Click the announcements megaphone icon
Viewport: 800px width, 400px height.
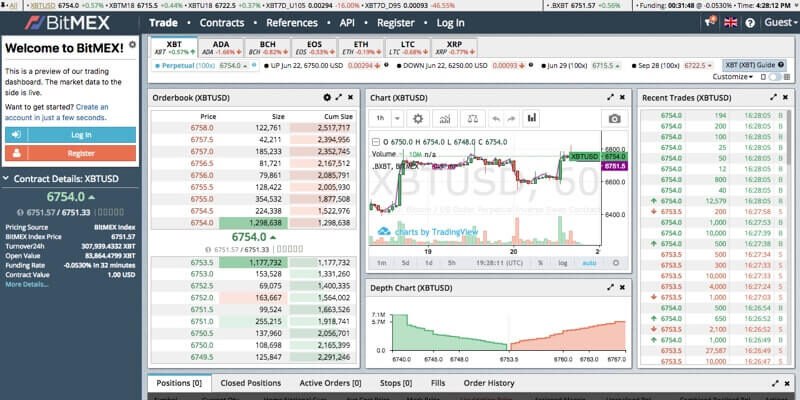(710, 22)
